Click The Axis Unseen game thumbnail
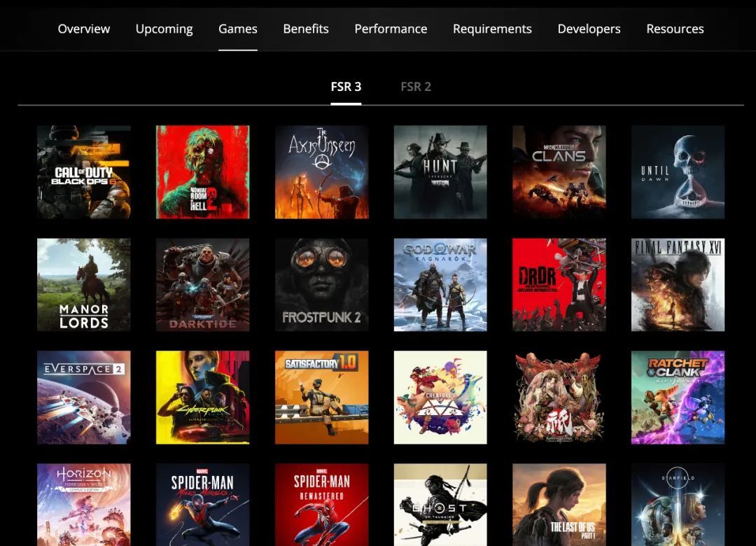The image size is (756, 546). pyautogui.click(x=321, y=172)
